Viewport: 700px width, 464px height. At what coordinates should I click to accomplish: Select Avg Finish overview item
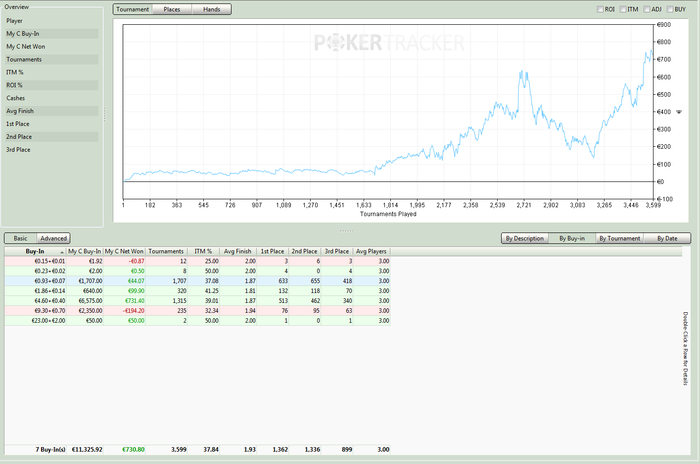(x=51, y=111)
